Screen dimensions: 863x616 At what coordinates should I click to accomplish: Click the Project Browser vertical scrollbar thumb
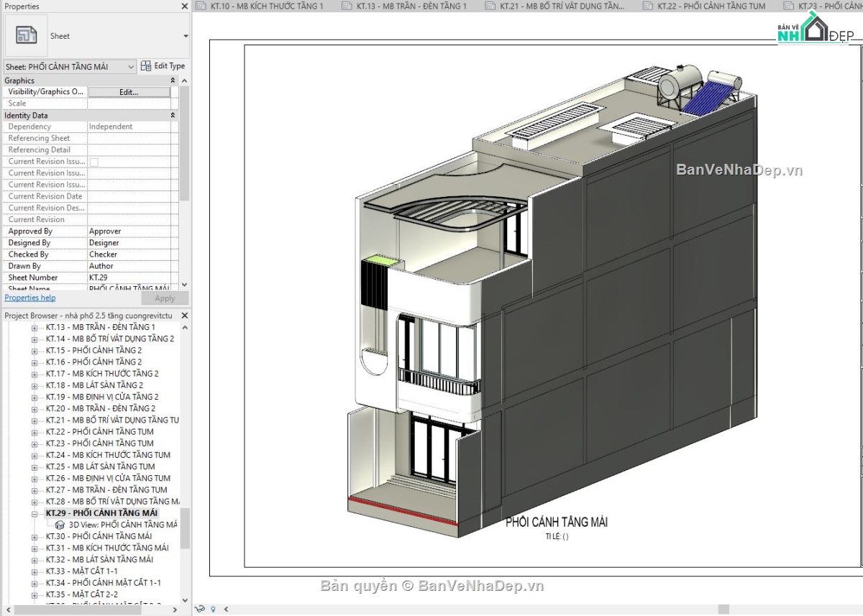[x=185, y=528]
